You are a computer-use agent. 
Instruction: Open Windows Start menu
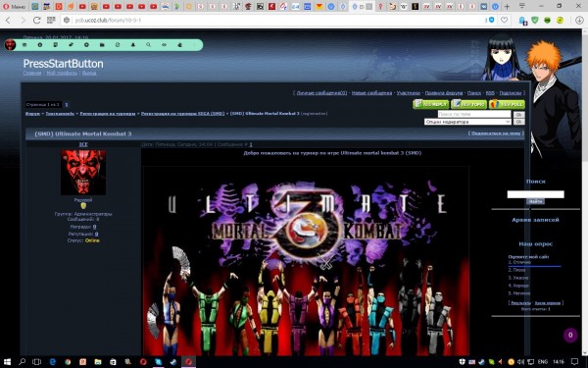7,361
